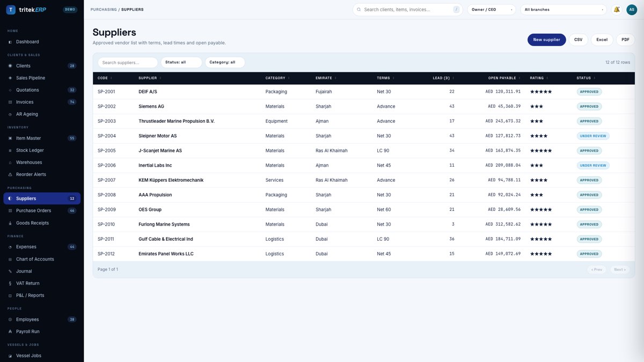Export the supplier list to Excel

pos(602,40)
